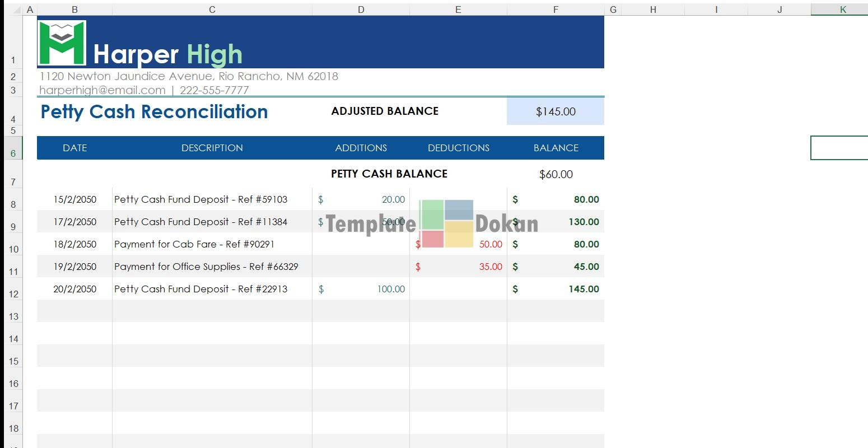
Task: Click the Harper High logo image
Action: (62, 43)
